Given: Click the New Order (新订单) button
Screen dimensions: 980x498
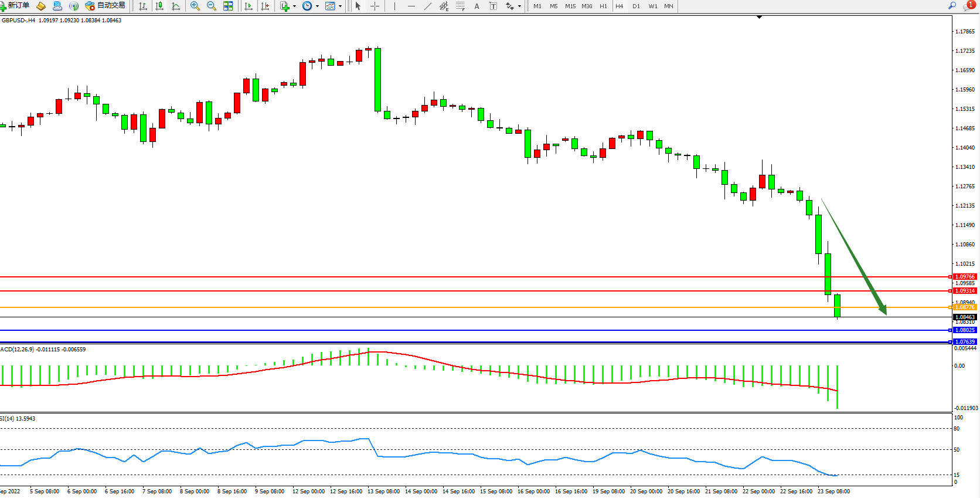Looking at the screenshot, I should tap(16, 6).
